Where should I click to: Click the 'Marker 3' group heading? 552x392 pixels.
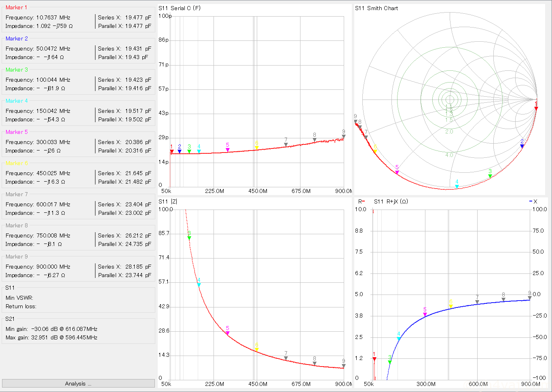[17, 70]
